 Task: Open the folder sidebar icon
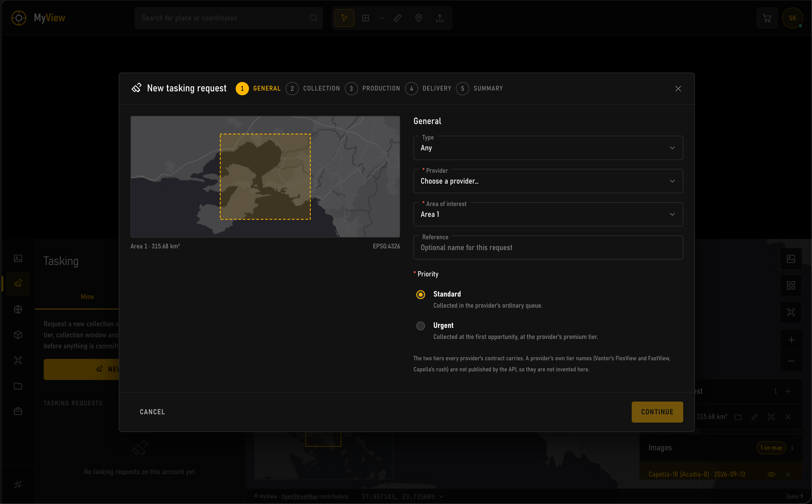pyautogui.click(x=18, y=386)
